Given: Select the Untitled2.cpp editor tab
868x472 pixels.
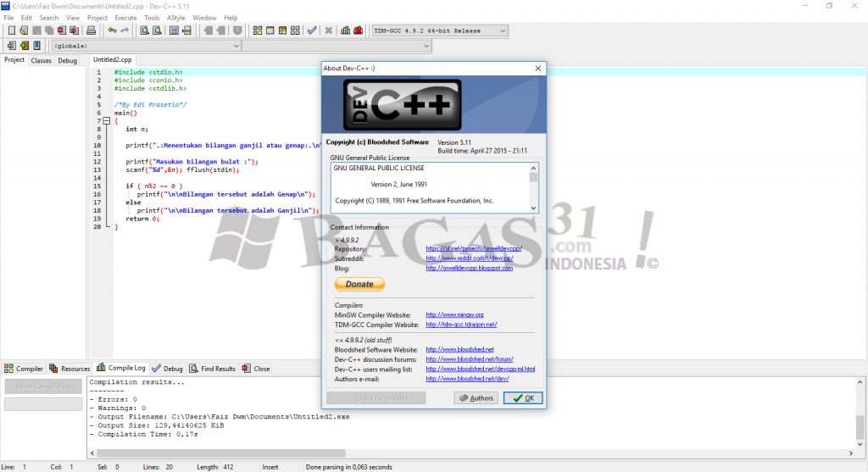Looking at the screenshot, I should click(113, 60).
